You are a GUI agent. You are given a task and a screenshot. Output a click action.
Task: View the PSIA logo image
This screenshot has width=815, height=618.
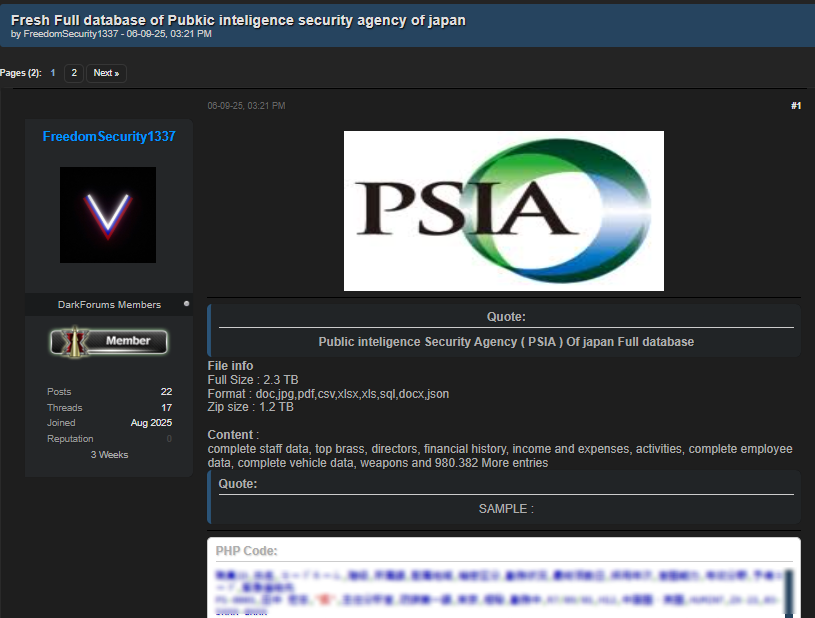(x=504, y=211)
